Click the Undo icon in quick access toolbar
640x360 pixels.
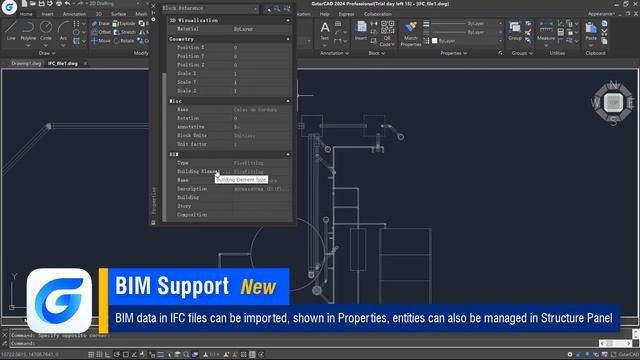[67, 4]
